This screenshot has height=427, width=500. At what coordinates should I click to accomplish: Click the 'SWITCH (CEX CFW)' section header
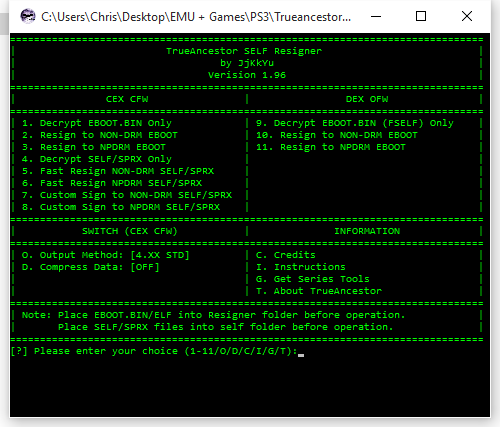coord(130,231)
